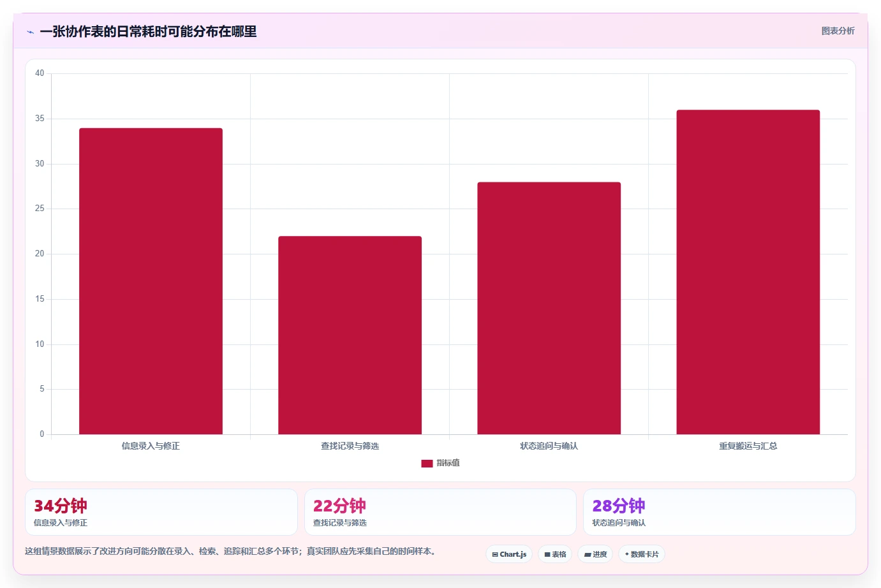Click the 查找记录与筛选 bar in the chart

pos(350,335)
